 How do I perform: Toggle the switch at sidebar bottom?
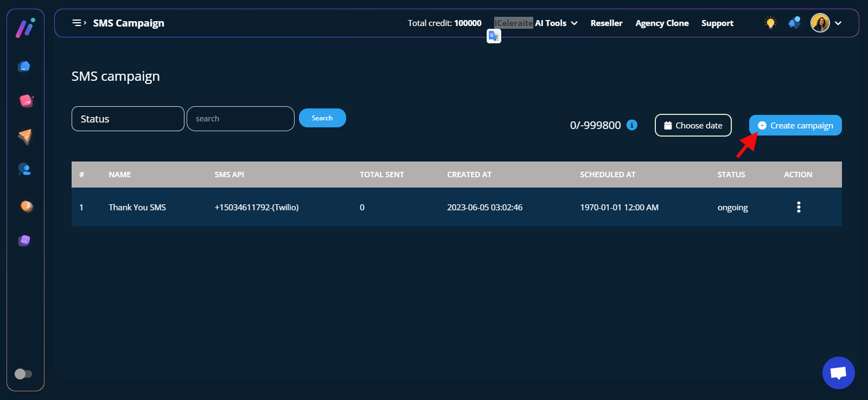[23, 374]
